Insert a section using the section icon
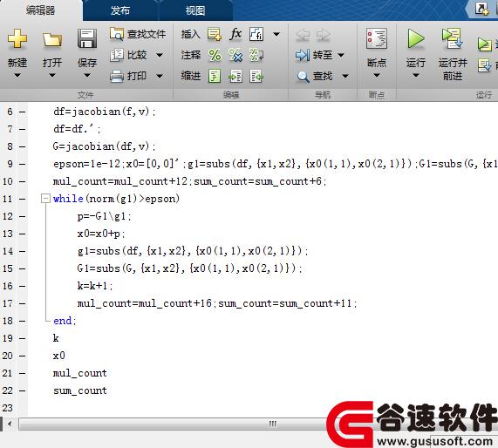 [215, 34]
